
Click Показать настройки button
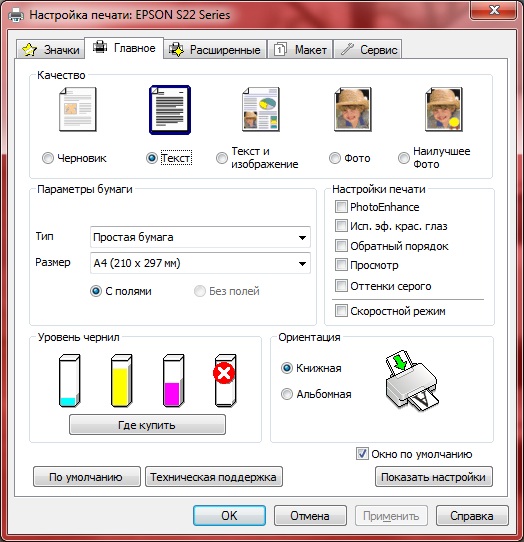tap(434, 477)
